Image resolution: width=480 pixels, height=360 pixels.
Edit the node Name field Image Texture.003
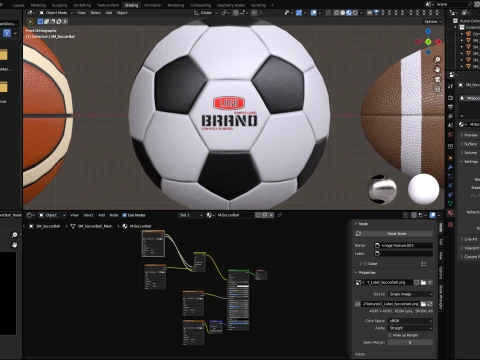(403, 245)
